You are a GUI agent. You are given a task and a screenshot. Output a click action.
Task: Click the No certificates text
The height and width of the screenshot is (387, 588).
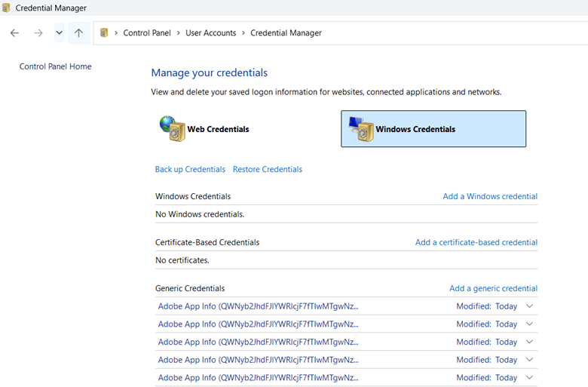click(x=182, y=260)
